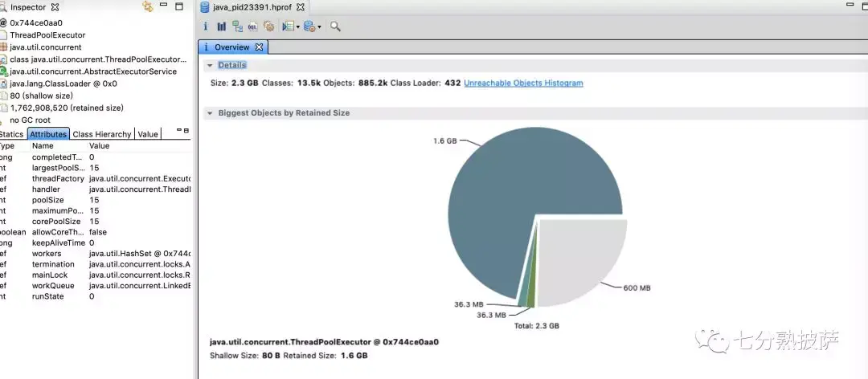Image resolution: width=868 pixels, height=379 pixels.
Task: Sort attributes by Value column header
Action: tap(99, 146)
